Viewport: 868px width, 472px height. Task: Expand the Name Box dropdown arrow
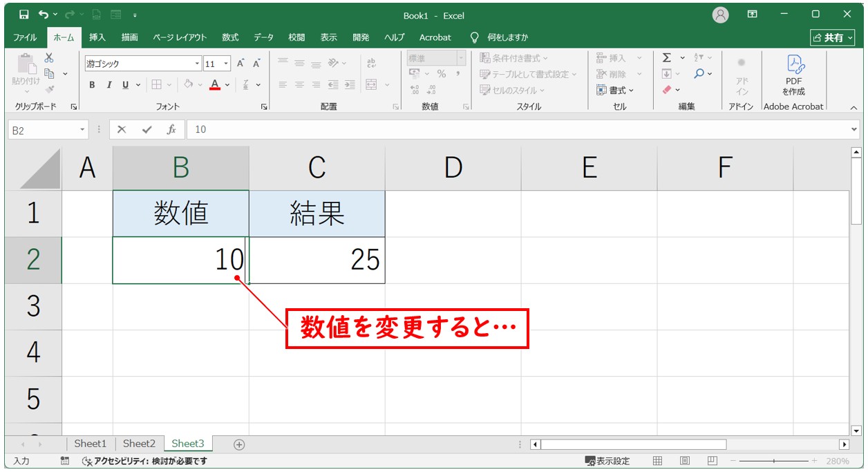[83, 129]
